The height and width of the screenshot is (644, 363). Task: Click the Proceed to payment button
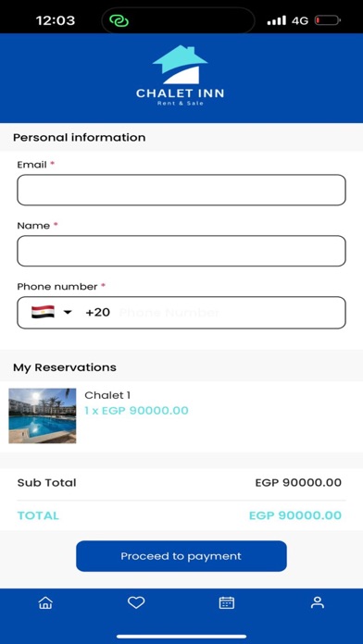click(x=181, y=556)
